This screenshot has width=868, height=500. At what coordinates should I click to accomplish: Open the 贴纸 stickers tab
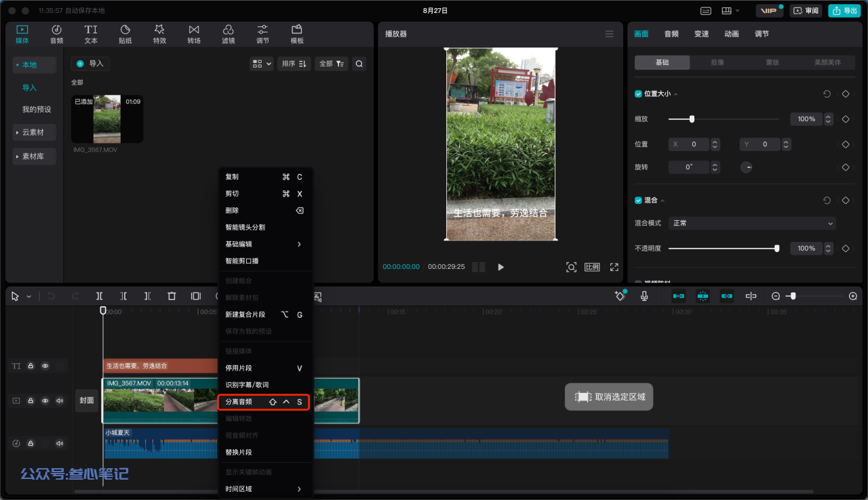125,34
